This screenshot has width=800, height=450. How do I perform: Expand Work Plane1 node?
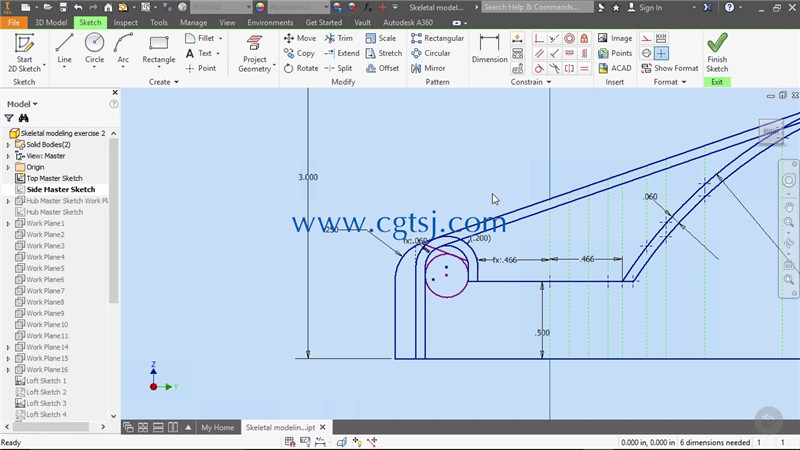(8, 223)
